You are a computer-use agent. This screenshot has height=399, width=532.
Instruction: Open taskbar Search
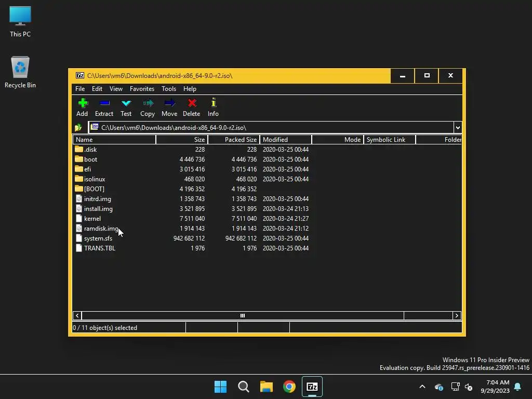pos(244,387)
